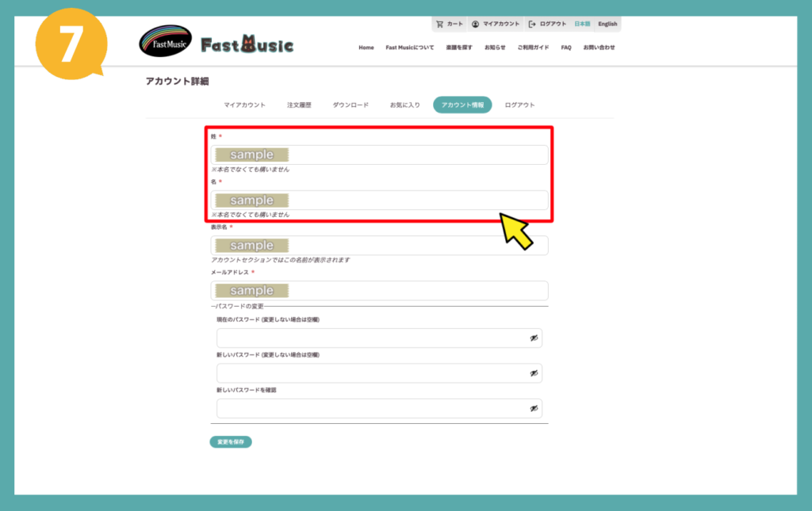Image resolution: width=812 pixels, height=511 pixels.
Task: Click the Fast Music oval logo
Action: 165,44
